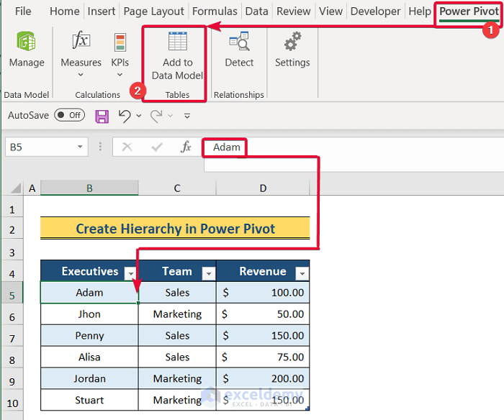Select cell containing Jhon
Viewport: 504px width, 420px height.
point(89,314)
